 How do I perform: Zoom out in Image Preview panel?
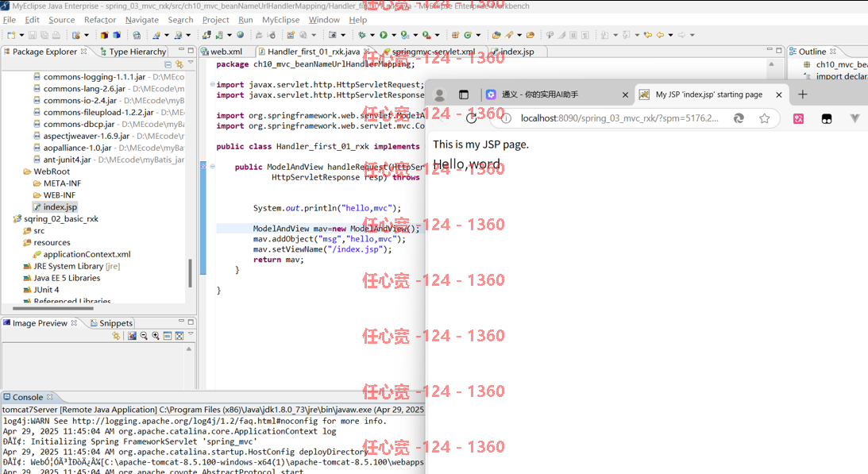pyautogui.click(x=144, y=336)
